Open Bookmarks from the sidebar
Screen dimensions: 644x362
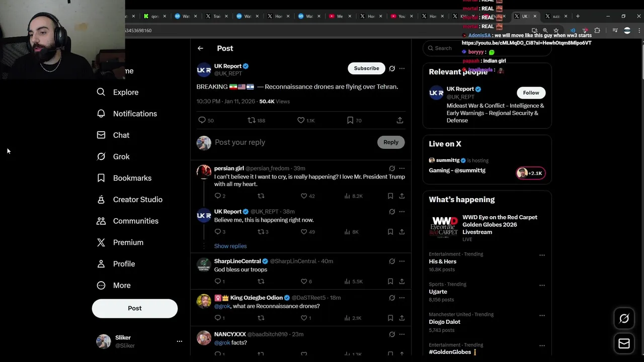pyautogui.click(x=124, y=178)
